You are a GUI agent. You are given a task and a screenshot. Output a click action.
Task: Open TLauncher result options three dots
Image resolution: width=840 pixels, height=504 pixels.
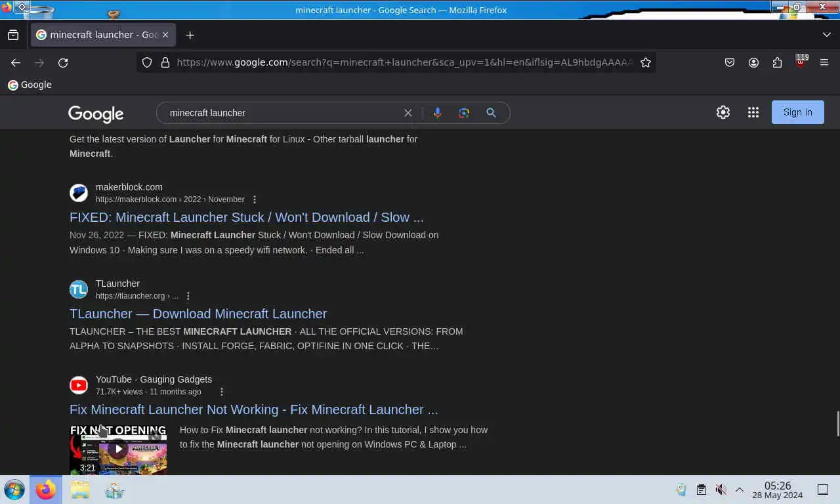[188, 296]
